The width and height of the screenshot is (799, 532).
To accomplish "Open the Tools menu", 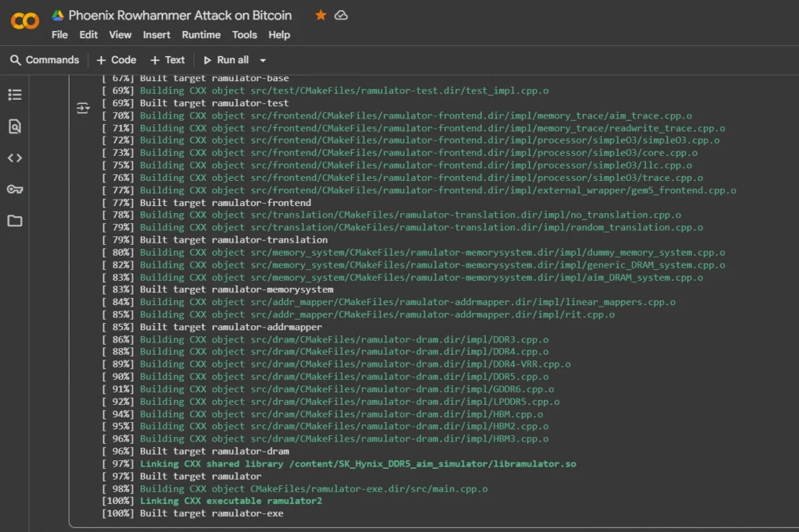I will point(244,34).
